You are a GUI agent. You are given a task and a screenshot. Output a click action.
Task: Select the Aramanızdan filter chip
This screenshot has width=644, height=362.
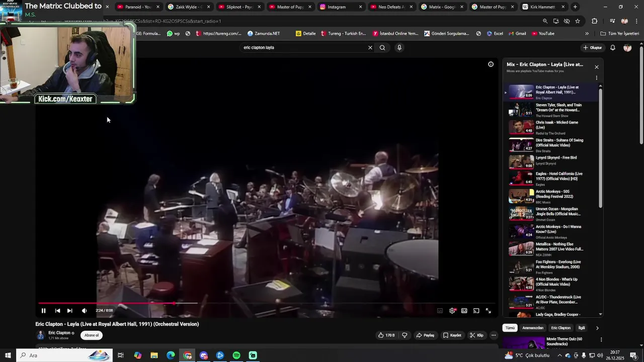pos(533,328)
